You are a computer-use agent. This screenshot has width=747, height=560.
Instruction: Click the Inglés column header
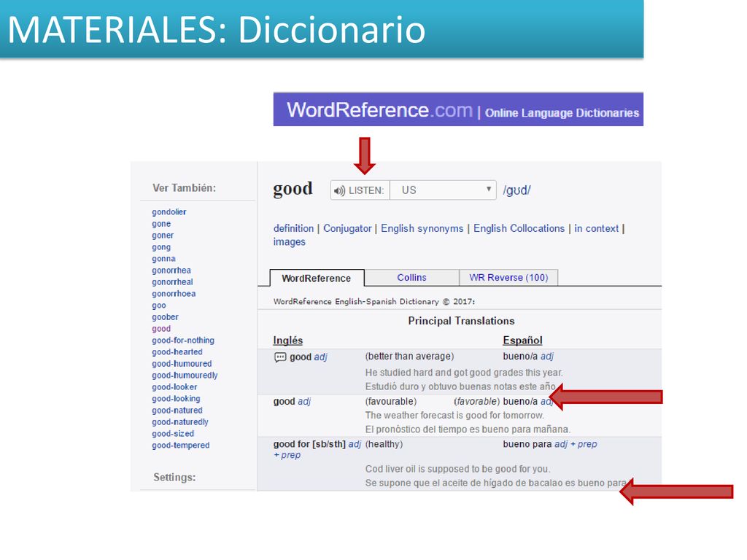coord(287,341)
